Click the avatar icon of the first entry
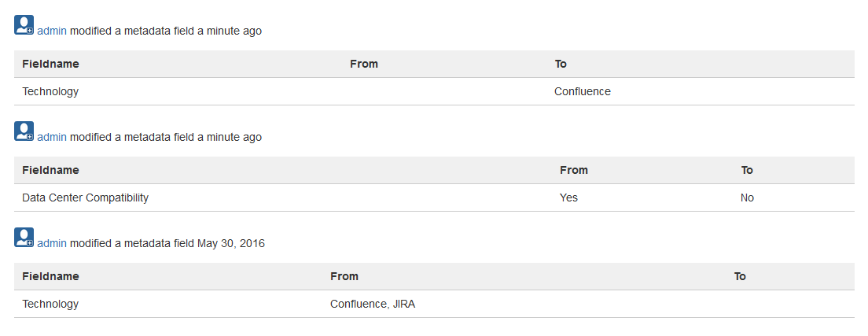Image resolution: width=868 pixels, height=336 pixels. [24, 25]
